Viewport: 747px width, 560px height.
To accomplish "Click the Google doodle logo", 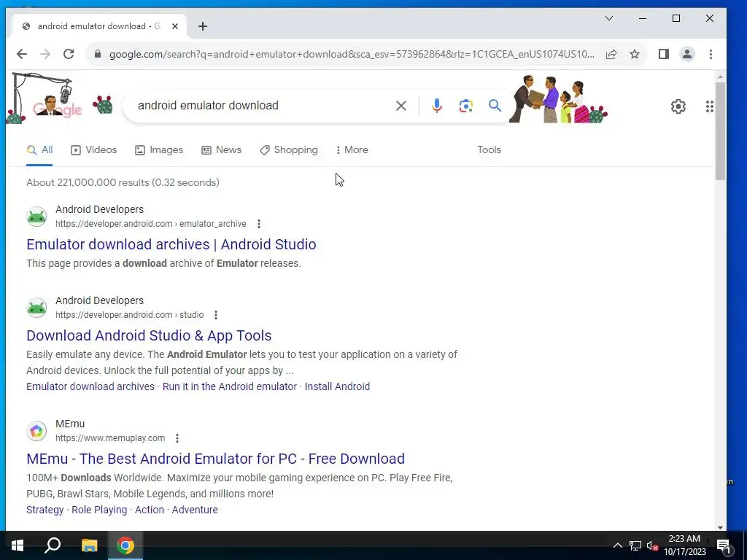I will 57,106.
